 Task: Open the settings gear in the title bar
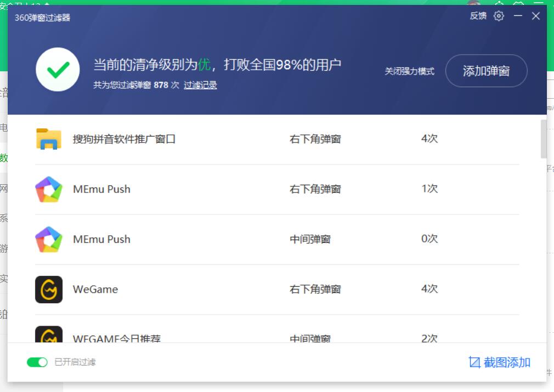499,16
